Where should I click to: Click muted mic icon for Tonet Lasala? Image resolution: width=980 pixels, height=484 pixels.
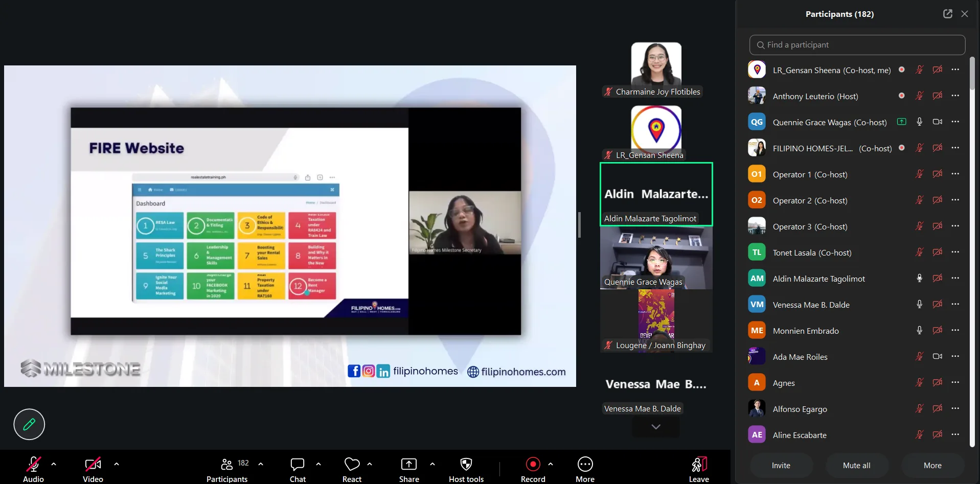coord(920,252)
